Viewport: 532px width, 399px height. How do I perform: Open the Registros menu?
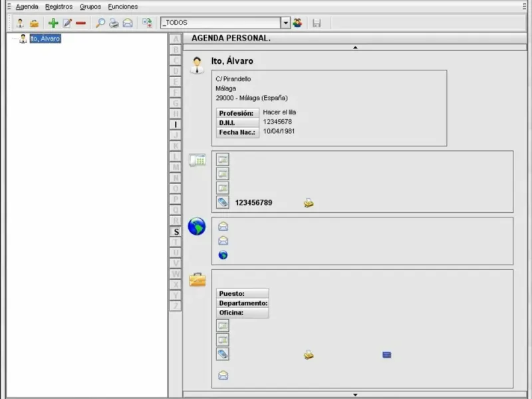coord(59,7)
